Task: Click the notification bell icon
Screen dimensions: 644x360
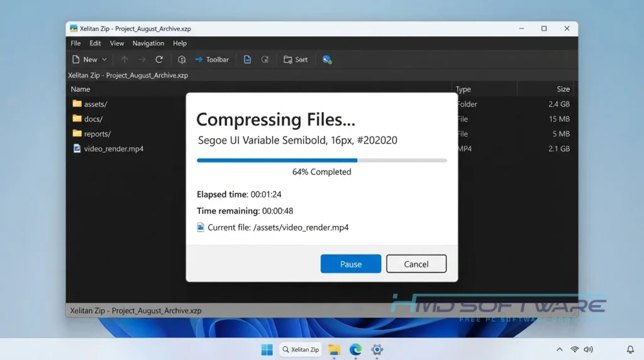Action: coord(630,350)
